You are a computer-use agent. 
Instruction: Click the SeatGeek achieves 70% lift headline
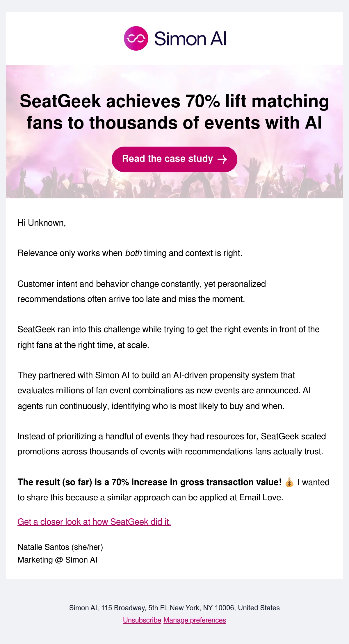coord(174,112)
